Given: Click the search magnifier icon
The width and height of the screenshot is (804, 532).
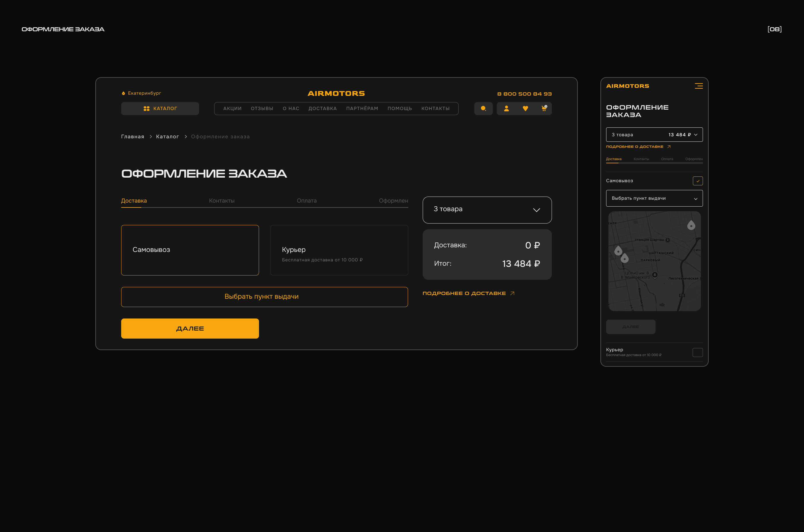Looking at the screenshot, I should 483,108.
